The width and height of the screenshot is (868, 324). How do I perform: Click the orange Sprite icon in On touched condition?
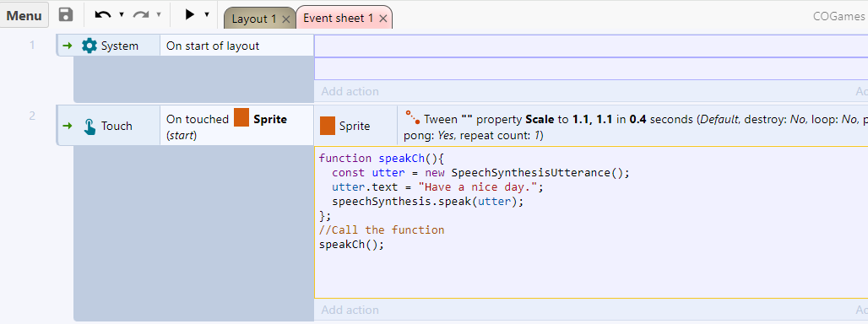coord(241,118)
